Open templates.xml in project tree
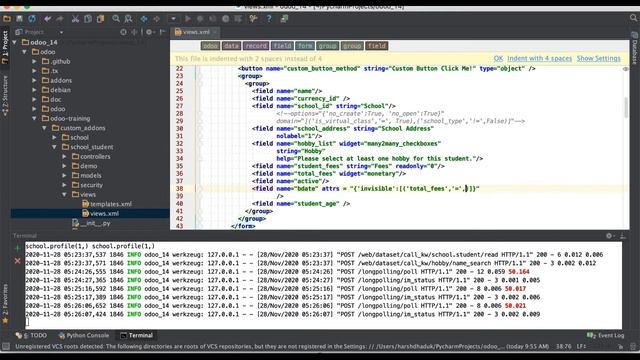The width and height of the screenshot is (640, 360). tap(107, 204)
